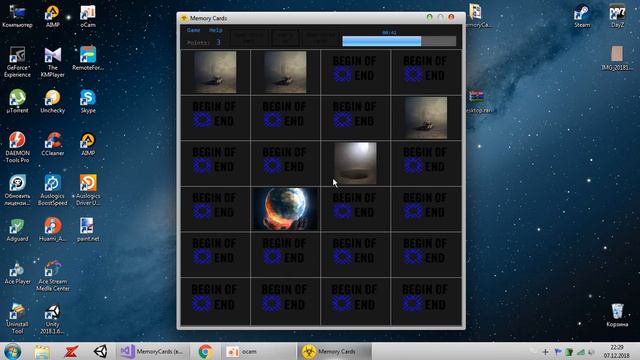Open the Windows Start menu
The height and width of the screenshot is (360, 640).
coord(13,351)
